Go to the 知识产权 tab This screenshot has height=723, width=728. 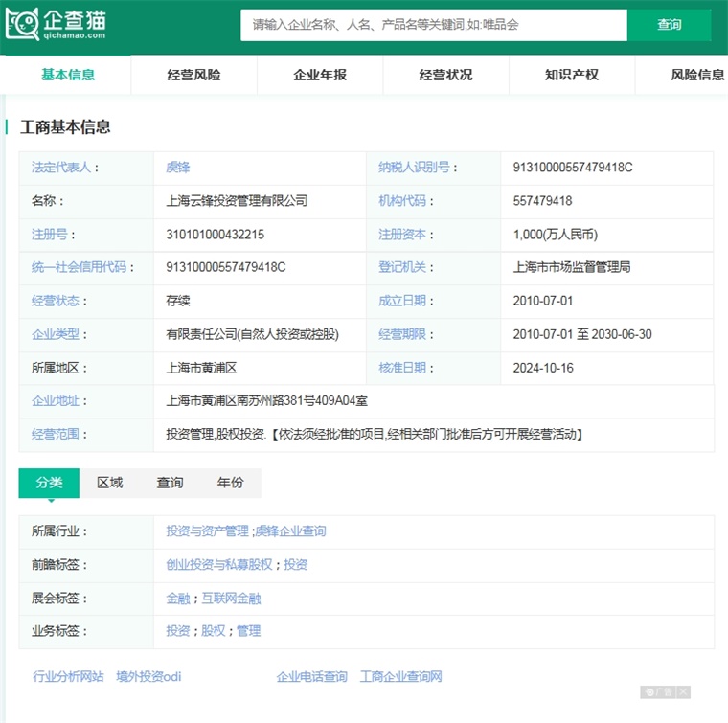coord(572,75)
